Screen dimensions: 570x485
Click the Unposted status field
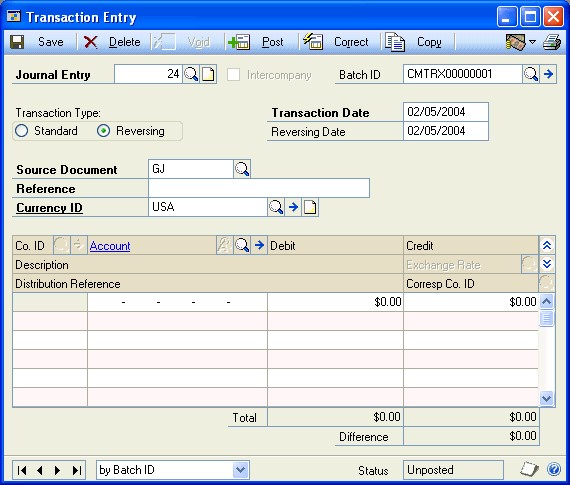click(x=453, y=470)
